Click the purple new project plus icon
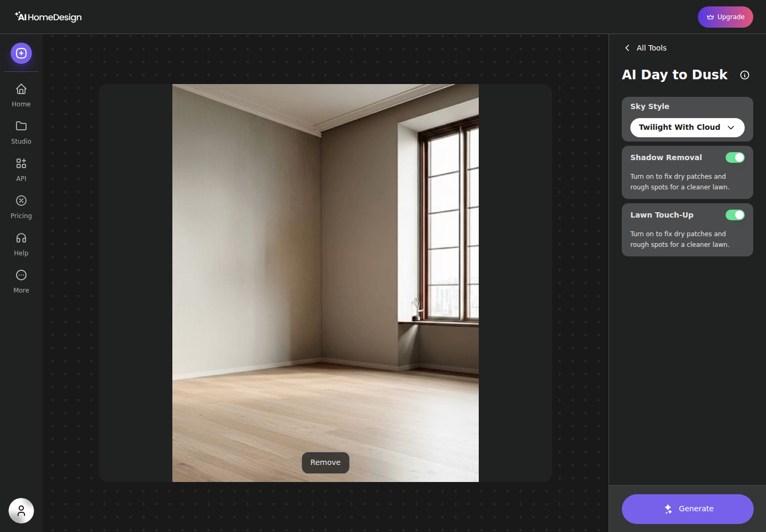Screen dimensions: 766x532 [x=21, y=53]
